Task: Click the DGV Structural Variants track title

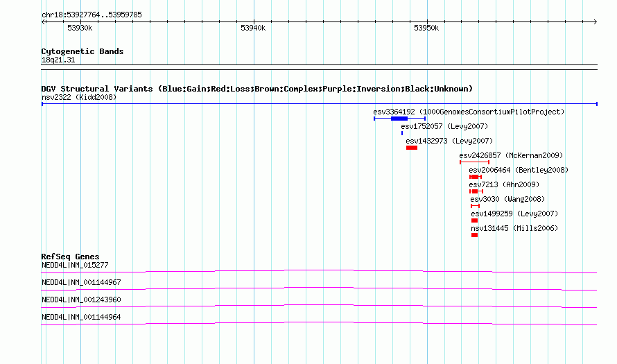Action: (257, 89)
